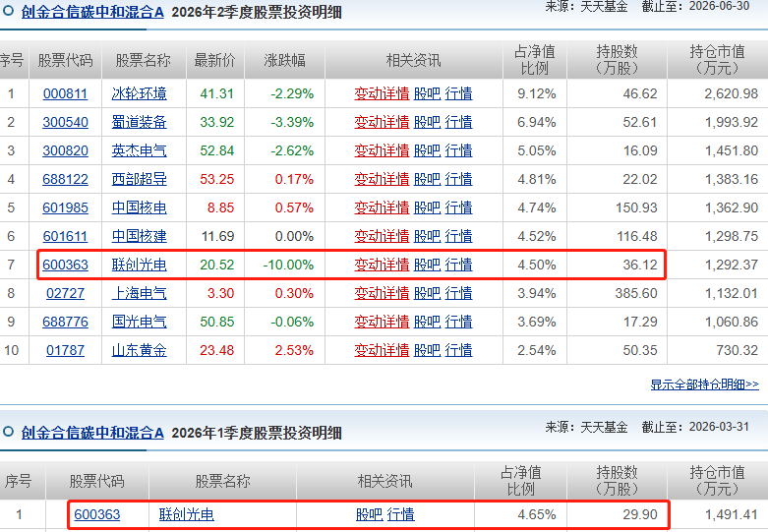Open 变动详情 for 冰轮环境 row
This screenshot has height=532, width=768.
[x=382, y=93]
